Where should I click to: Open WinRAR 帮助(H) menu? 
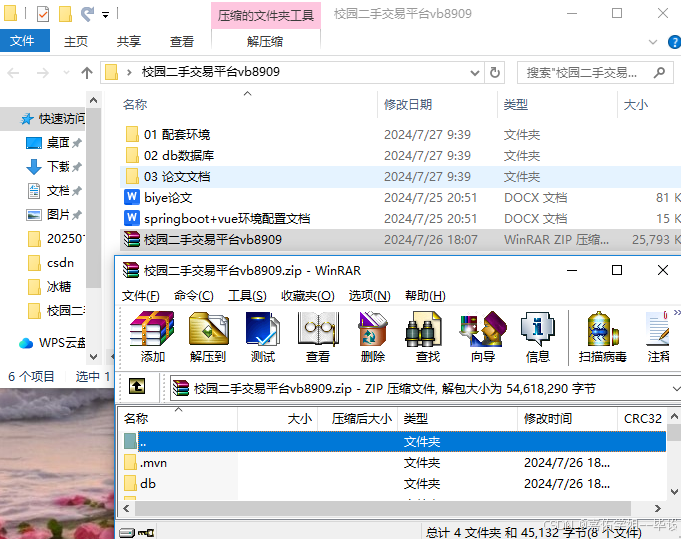coord(425,296)
